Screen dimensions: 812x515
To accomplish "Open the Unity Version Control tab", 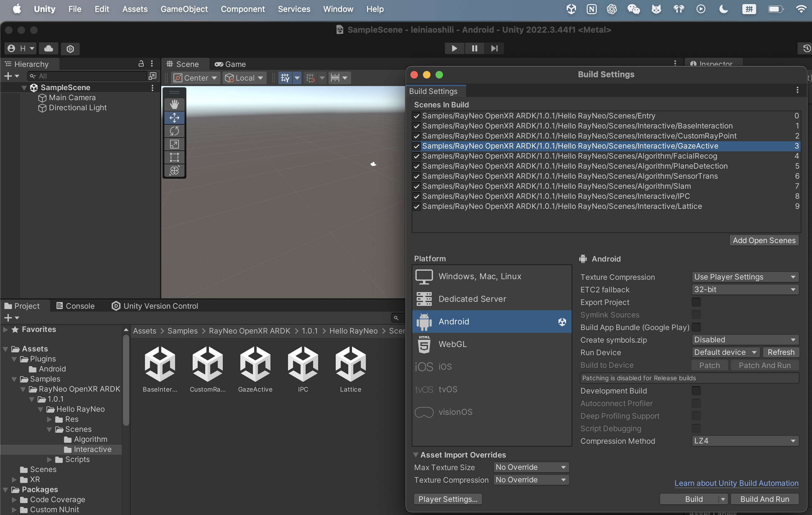I will 155,306.
